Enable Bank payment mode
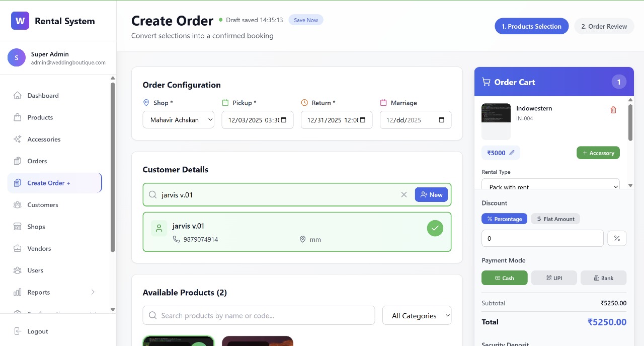This screenshot has height=346, width=644. (x=603, y=278)
